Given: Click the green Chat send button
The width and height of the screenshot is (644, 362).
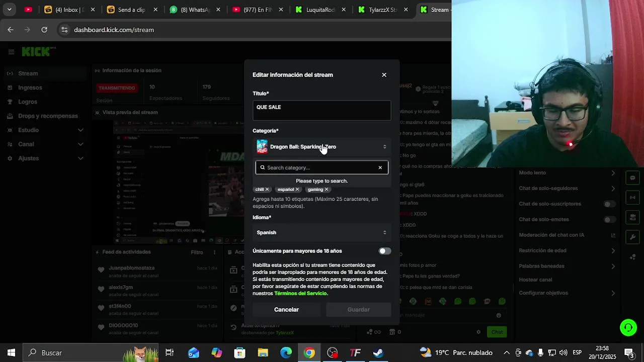Looking at the screenshot, I should (x=497, y=332).
